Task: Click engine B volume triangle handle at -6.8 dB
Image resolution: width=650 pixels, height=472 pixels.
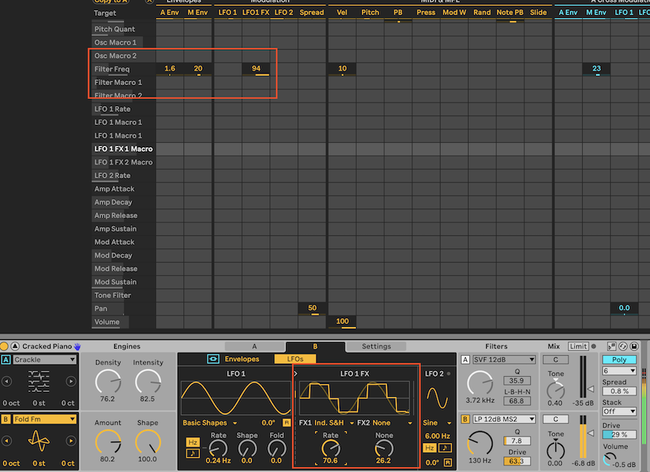Action: coord(591,433)
